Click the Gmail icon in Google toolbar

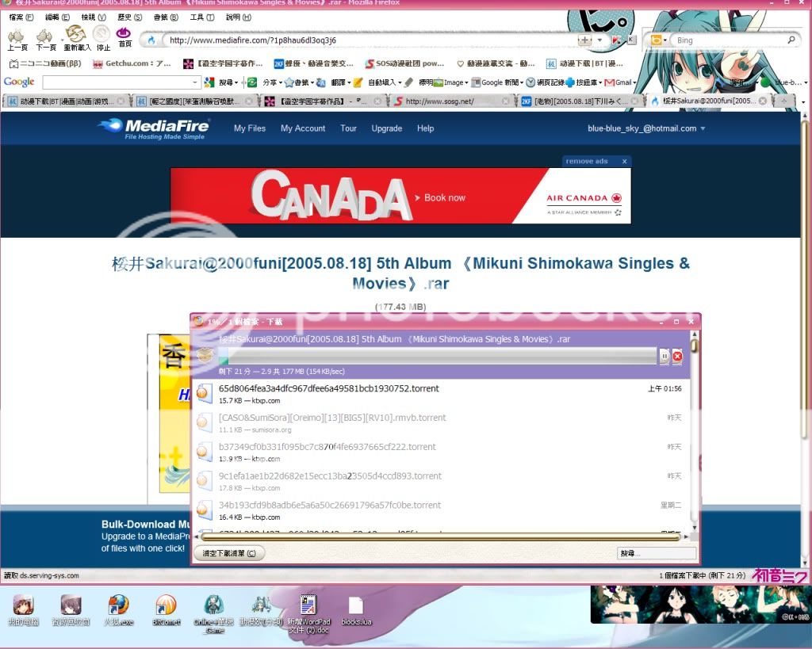coord(619,82)
